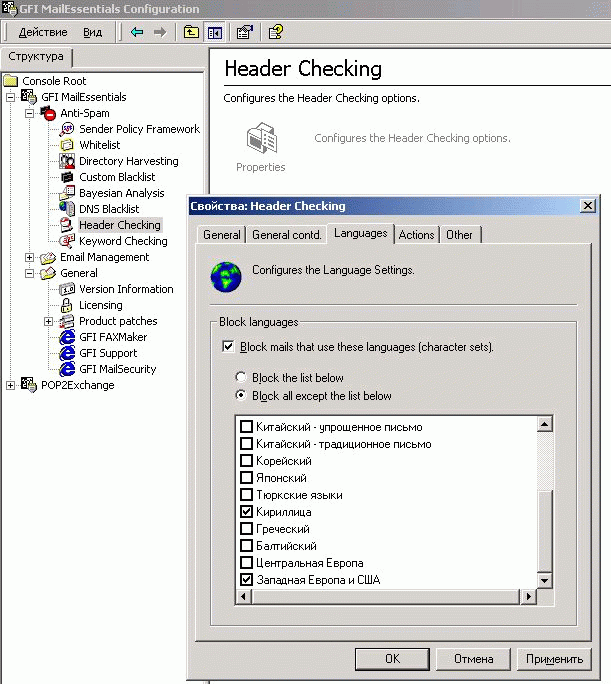Click the GFI MailSecurity browser icon

[67, 369]
